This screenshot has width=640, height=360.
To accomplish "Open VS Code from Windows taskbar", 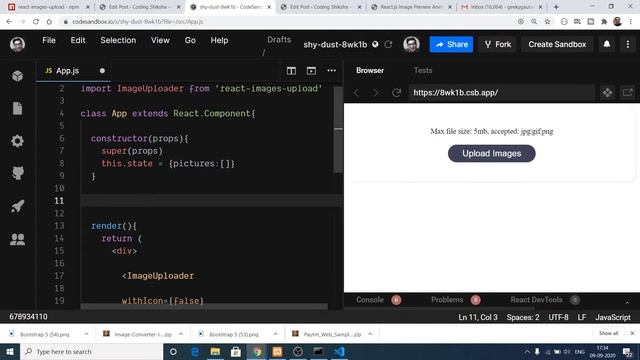I will tap(339, 351).
